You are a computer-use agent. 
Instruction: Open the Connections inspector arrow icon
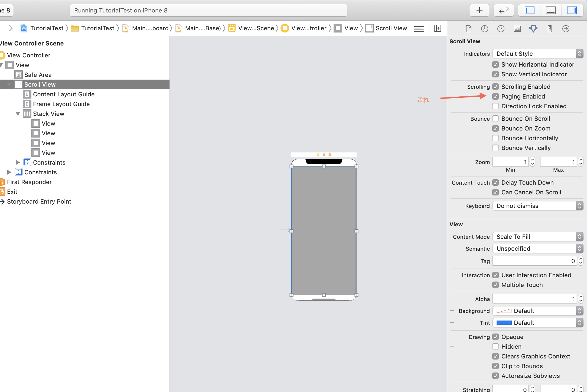coord(566,28)
